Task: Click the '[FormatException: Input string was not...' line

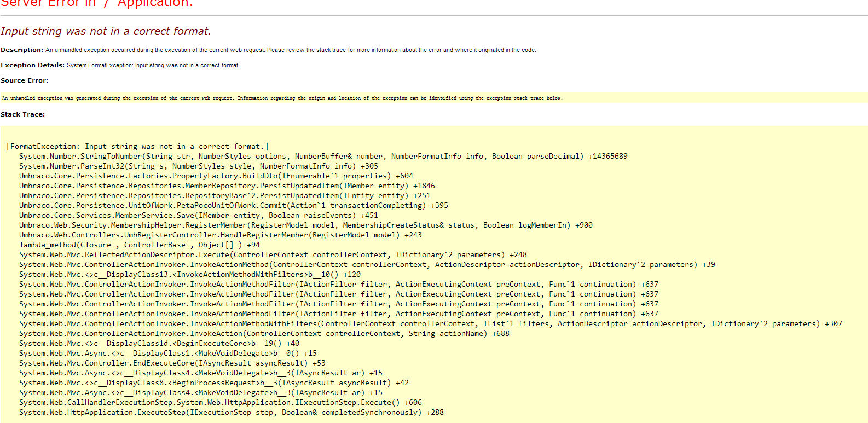Action: coord(137,146)
